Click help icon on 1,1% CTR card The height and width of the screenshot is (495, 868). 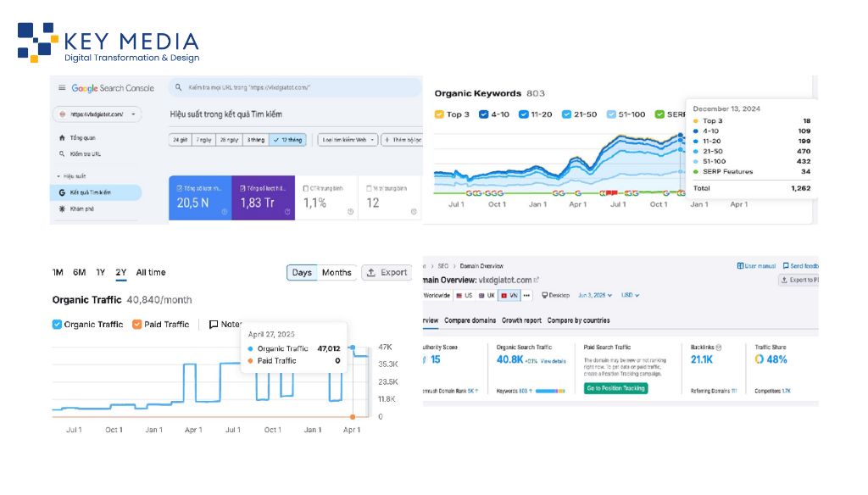[350, 212]
